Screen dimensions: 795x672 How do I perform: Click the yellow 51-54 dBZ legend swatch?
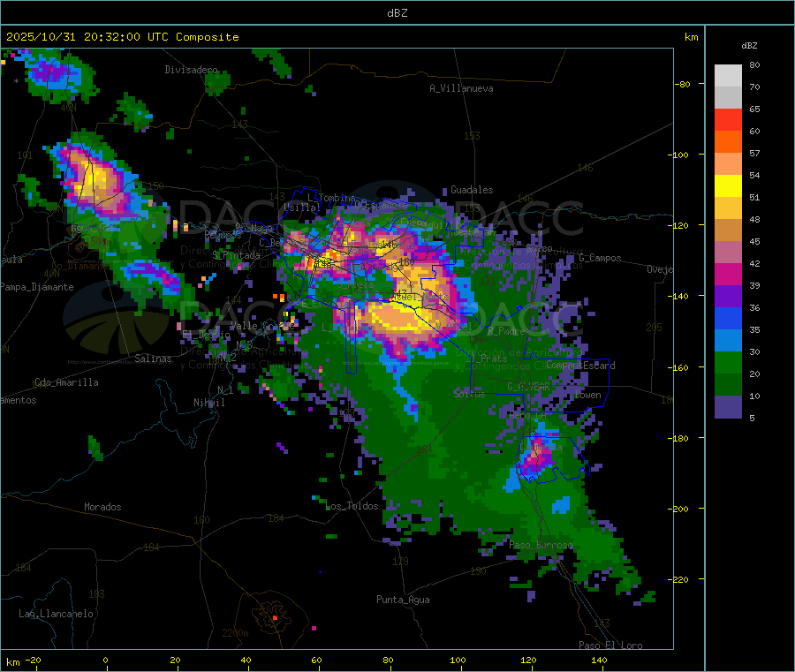[x=728, y=186]
